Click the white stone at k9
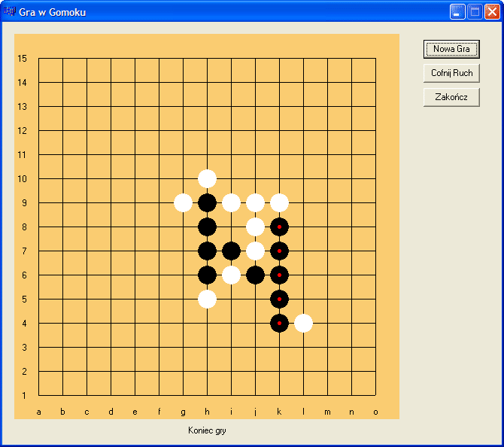 click(x=279, y=202)
